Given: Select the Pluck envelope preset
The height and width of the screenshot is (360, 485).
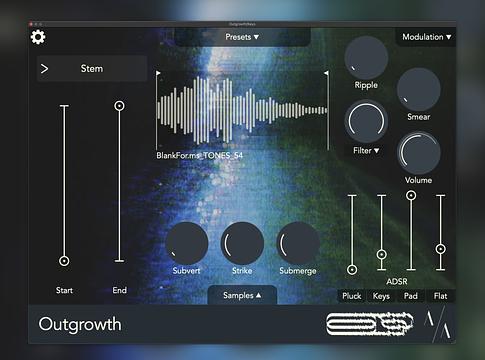Looking at the screenshot, I should [x=352, y=296].
